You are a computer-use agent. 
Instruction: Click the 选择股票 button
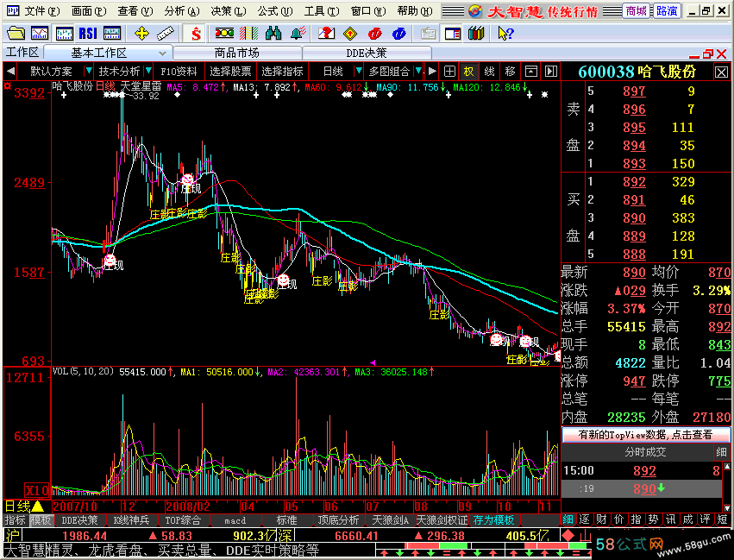pyautogui.click(x=230, y=72)
